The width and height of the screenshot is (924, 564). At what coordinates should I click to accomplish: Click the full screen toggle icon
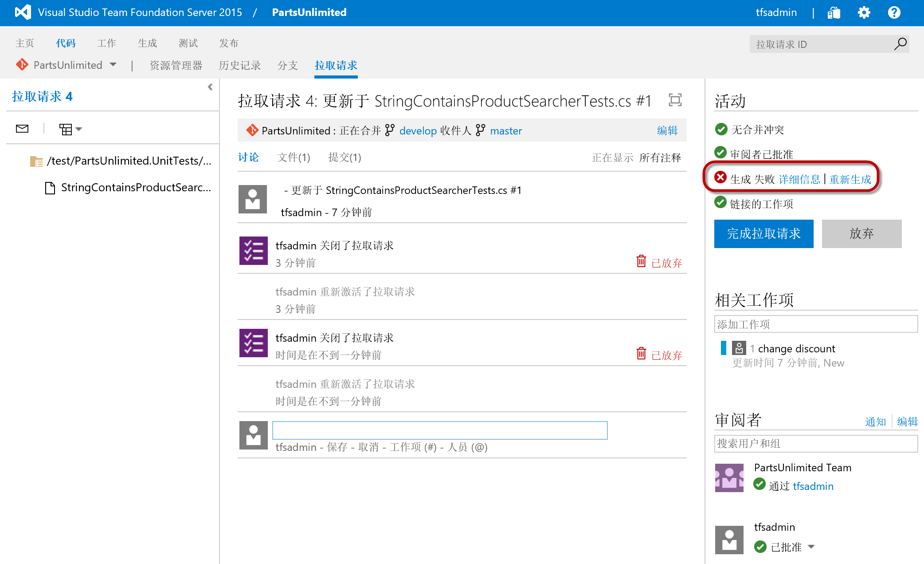click(675, 100)
